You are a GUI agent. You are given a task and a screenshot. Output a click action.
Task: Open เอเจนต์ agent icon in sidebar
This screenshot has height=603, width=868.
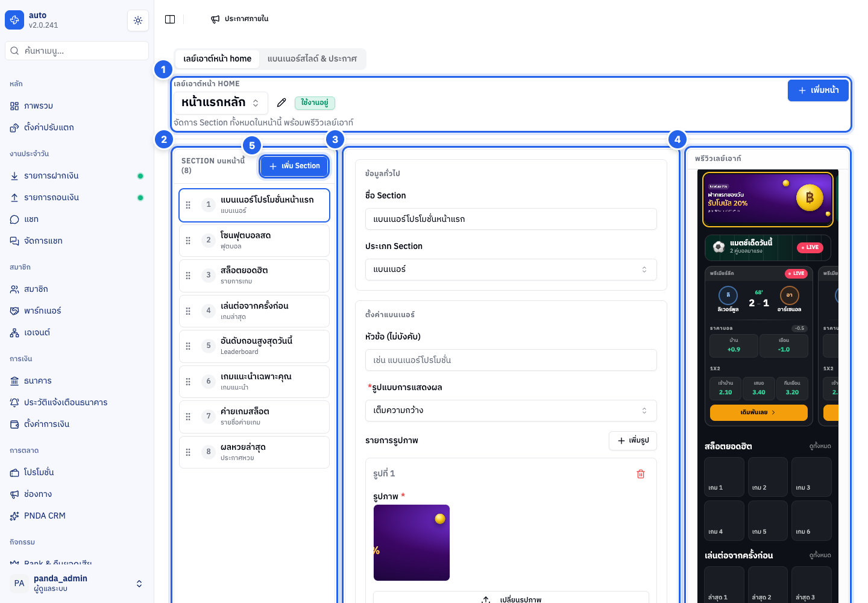point(14,333)
